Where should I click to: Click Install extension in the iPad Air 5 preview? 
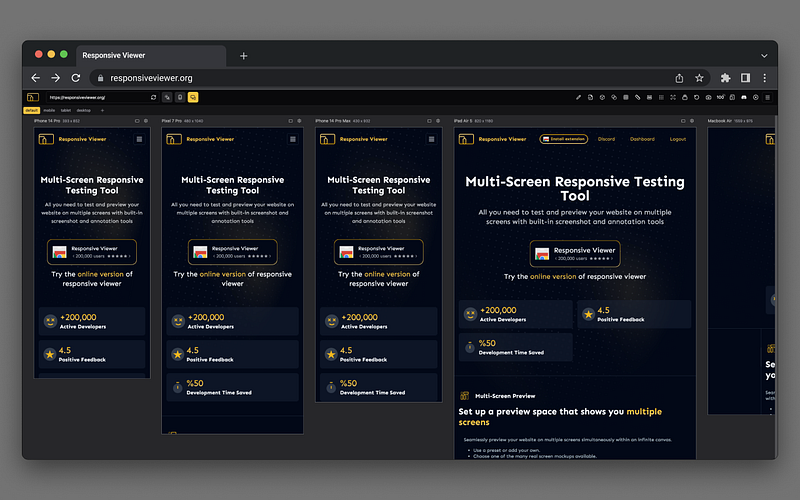[564, 139]
